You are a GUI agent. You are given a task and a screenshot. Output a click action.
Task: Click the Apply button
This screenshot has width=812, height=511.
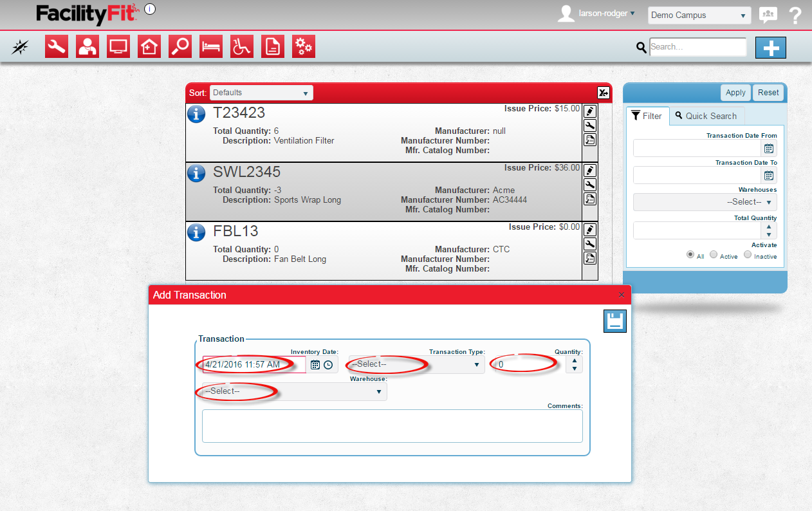tap(735, 93)
